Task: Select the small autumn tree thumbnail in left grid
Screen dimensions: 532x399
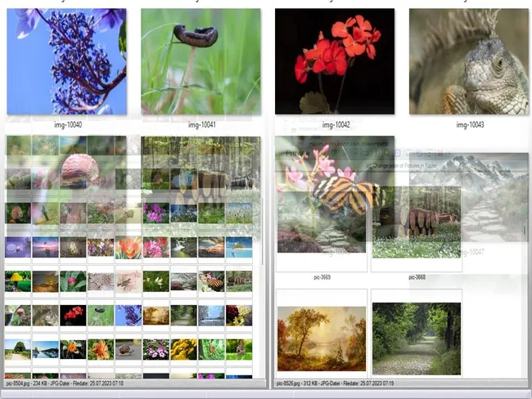Action: (156, 316)
